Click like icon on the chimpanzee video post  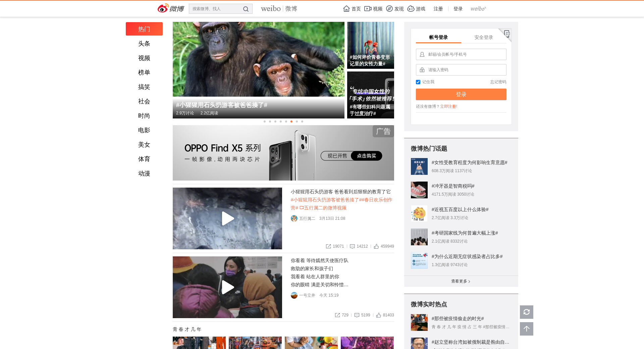click(376, 246)
